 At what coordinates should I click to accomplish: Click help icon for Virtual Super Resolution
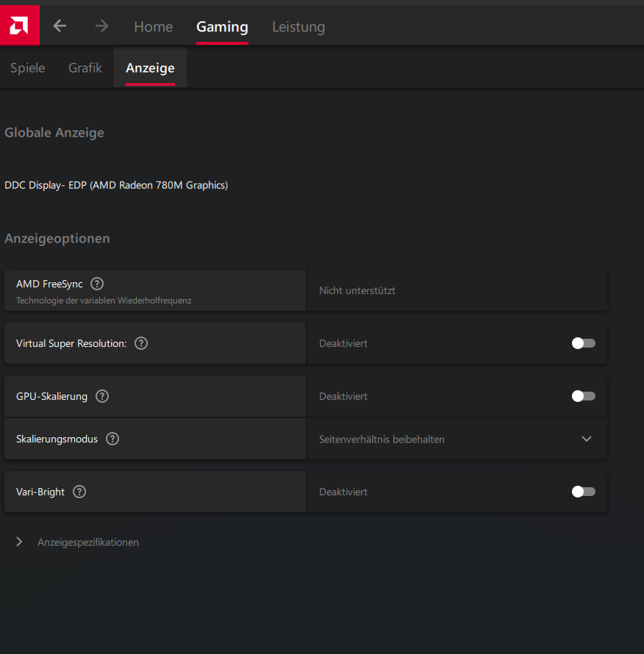(x=141, y=343)
